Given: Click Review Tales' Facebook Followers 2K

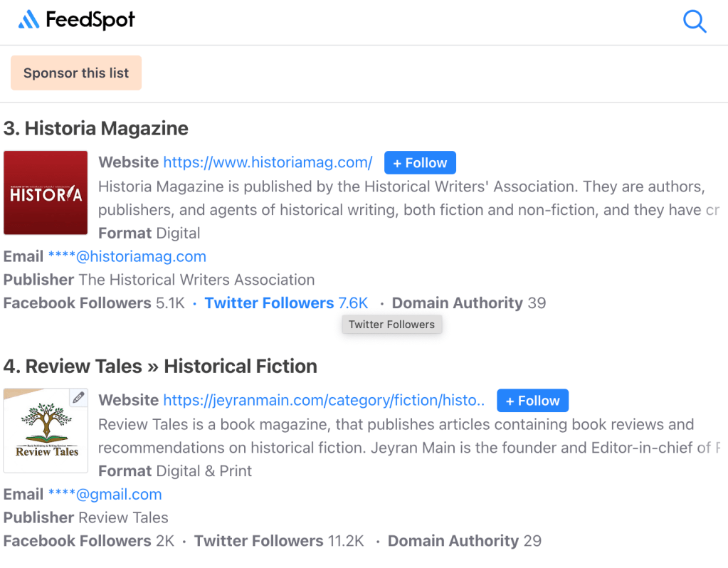Looking at the screenshot, I should 88,541.
